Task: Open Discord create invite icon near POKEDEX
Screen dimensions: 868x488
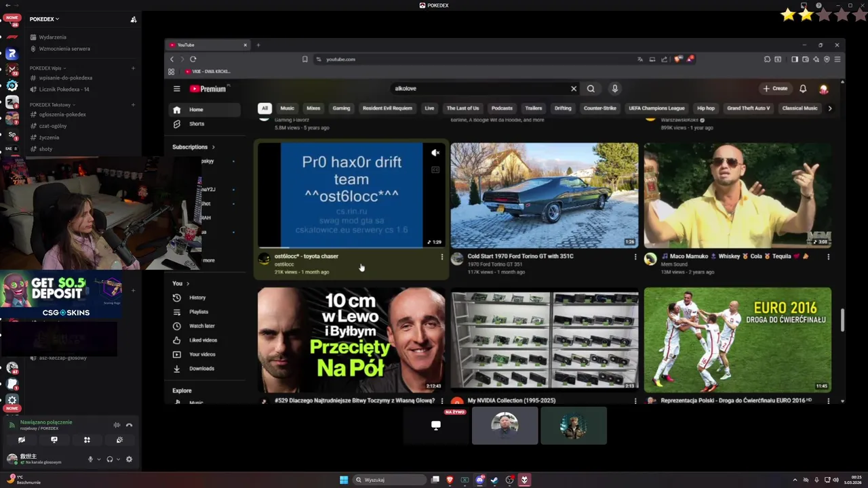Action: [134, 19]
